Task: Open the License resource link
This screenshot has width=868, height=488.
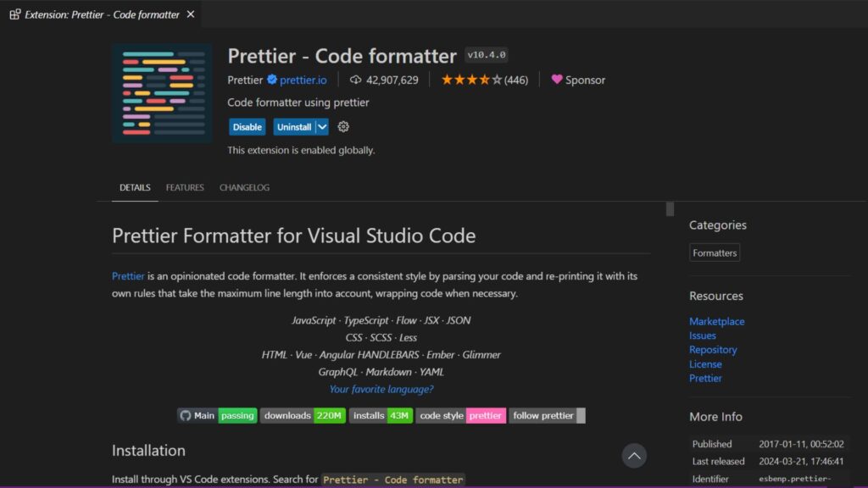Action: (x=705, y=364)
